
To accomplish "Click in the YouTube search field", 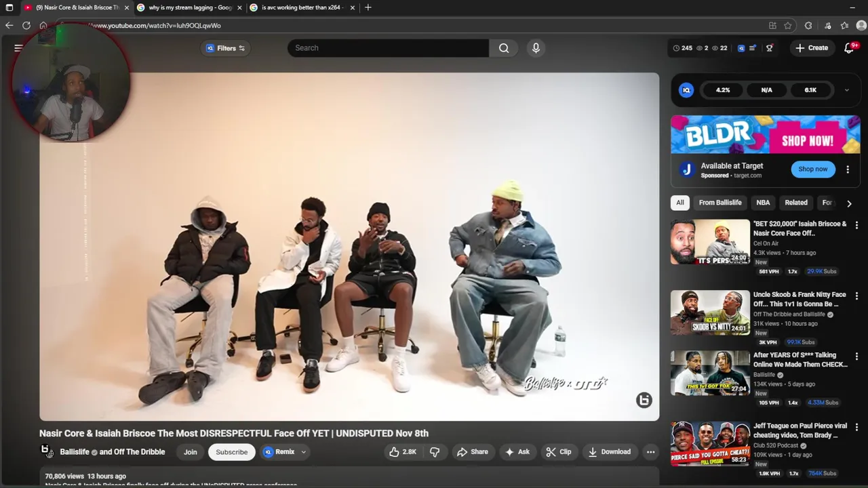I will (x=388, y=48).
